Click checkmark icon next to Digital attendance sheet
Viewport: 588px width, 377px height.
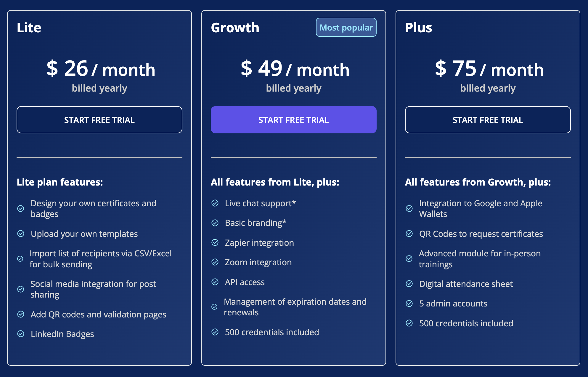[409, 284]
